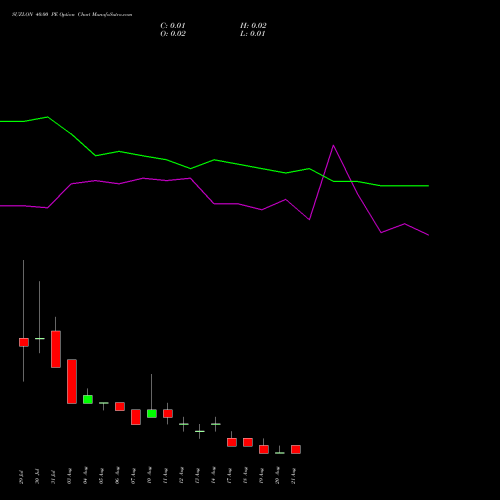Click the purple indicator line
The image size is (500, 500).
[213, 203]
